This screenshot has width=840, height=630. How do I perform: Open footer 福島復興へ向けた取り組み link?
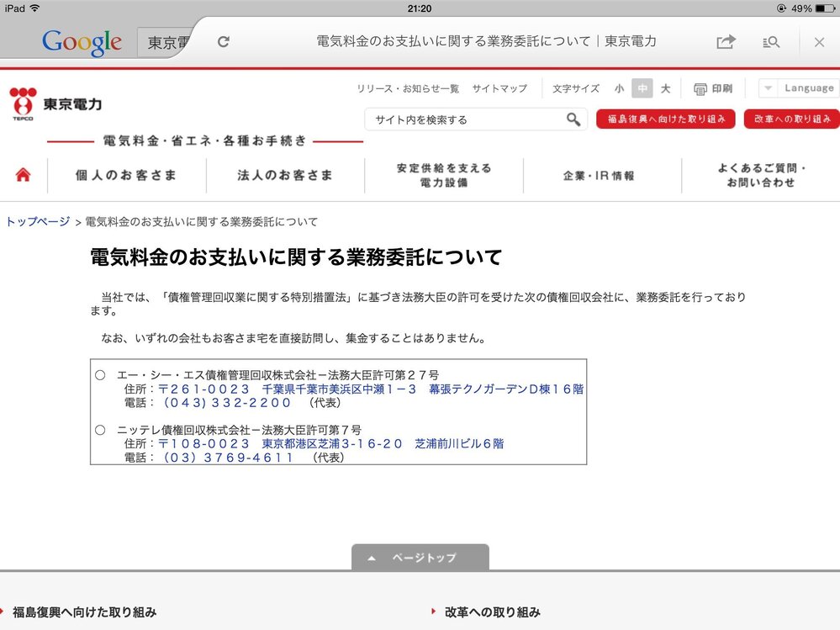[85, 611]
